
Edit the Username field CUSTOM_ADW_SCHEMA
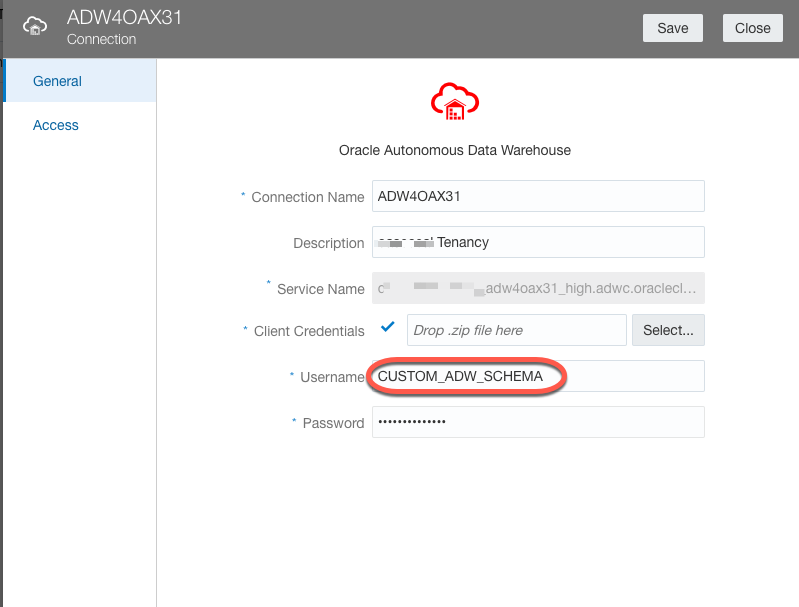538,376
